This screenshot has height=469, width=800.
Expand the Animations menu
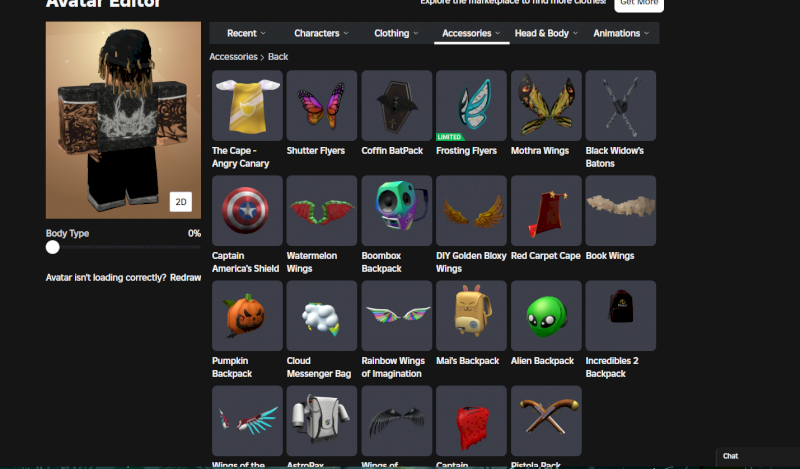[621, 33]
